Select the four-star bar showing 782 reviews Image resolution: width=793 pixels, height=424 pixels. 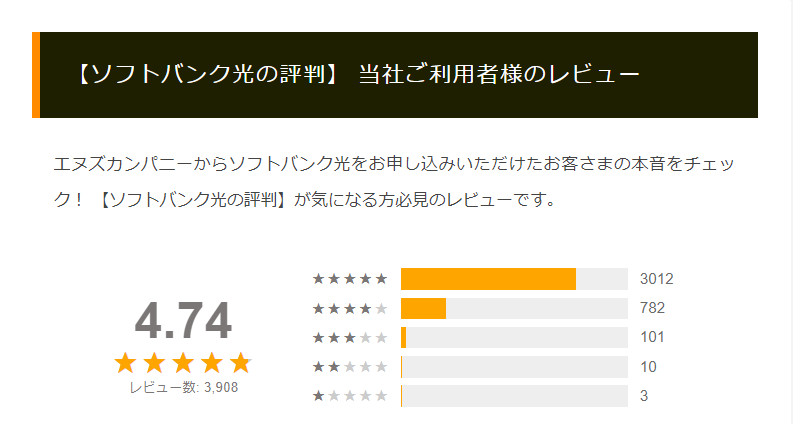coord(514,308)
